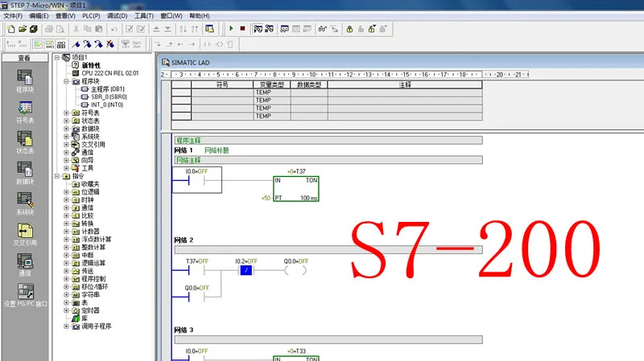
Task: Click the blue bookmark toggle icon
Action: point(76,44)
